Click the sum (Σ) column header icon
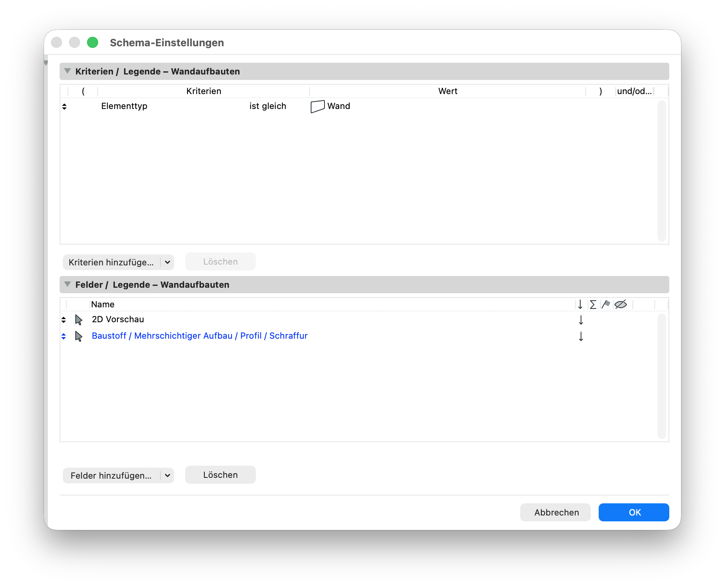Image resolution: width=725 pixels, height=588 pixels. pyautogui.click(x=593, y=305)
